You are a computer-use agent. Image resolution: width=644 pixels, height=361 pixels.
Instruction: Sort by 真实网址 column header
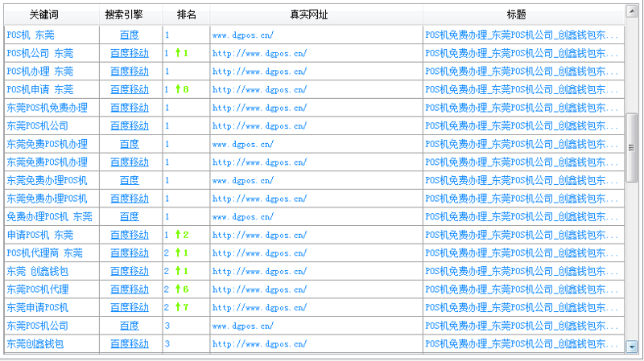coord(308,14)
